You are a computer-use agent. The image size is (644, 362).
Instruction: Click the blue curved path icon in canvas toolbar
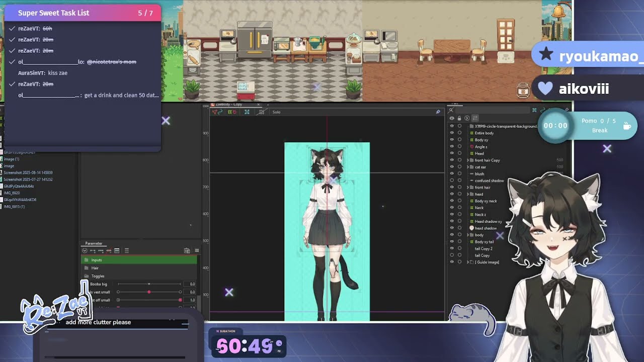click(220, 112)
